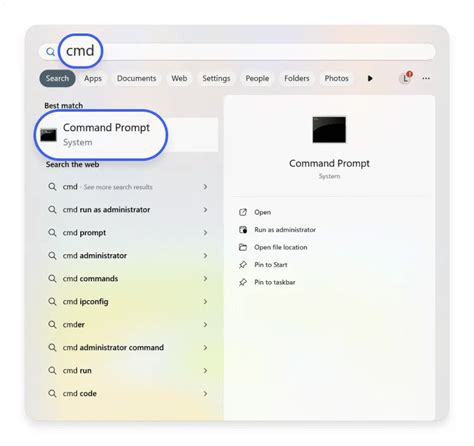This screenshot has width=474, height=446.
Task: Click the Pin to taskbar pin icon
Action: tap(243, 282)
